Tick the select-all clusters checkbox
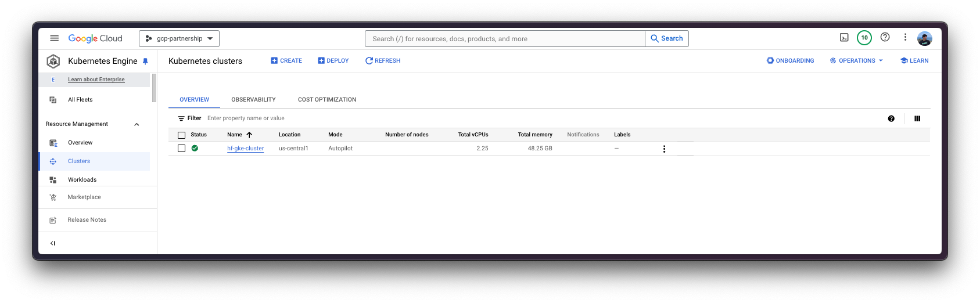This screenshot has width=980, height=303. coord(181,135)
